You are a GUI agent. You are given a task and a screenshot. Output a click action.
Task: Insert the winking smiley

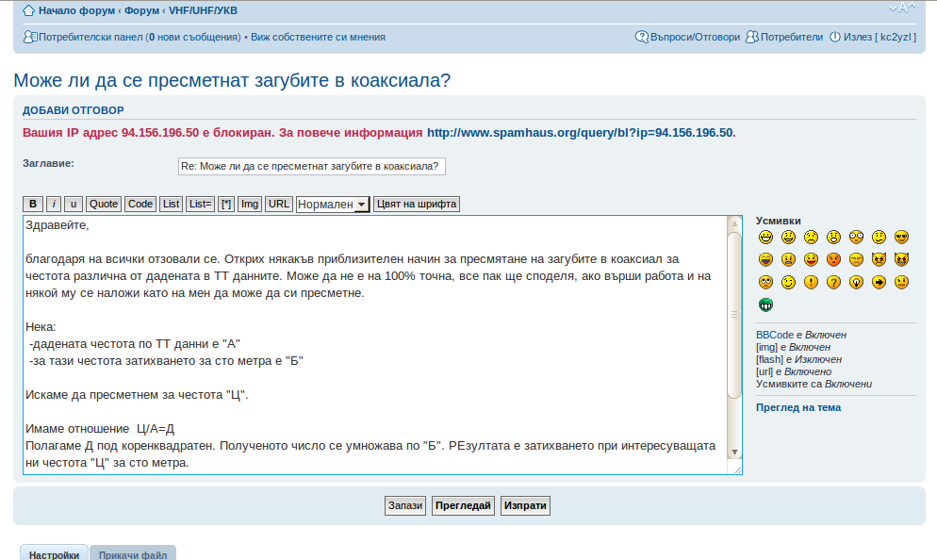(x=788, y=282)
